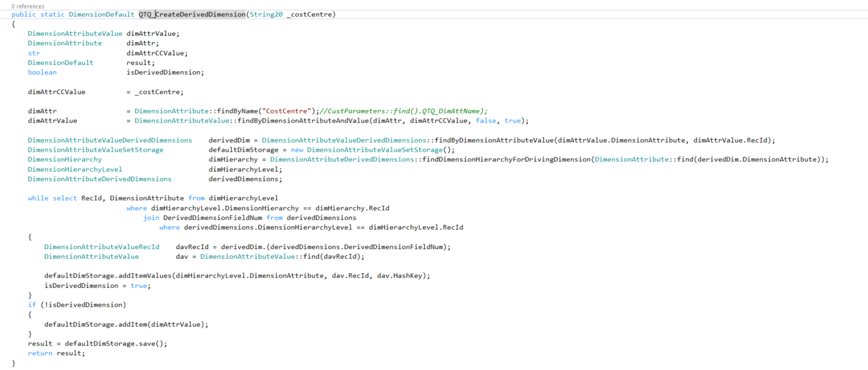The image size is (868, 370).
Task: Click the QTQ_CreateDerivedDimension method name
Action: [x=192, y=14]
